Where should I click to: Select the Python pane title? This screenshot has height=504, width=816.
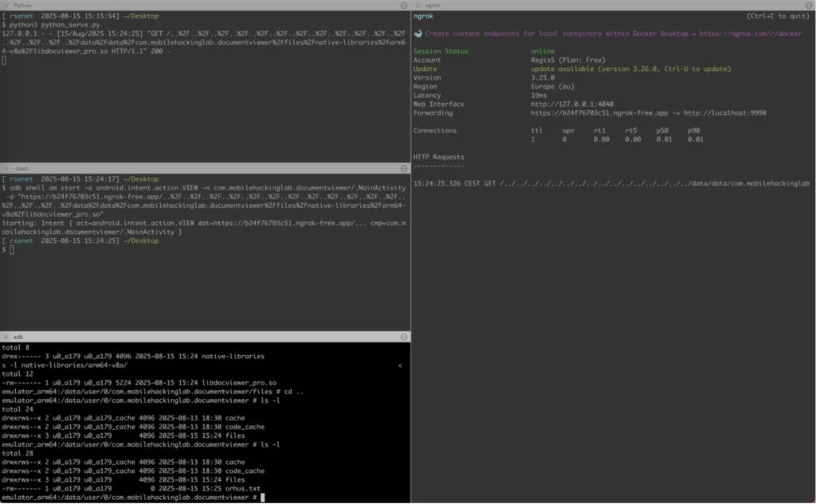22,5
